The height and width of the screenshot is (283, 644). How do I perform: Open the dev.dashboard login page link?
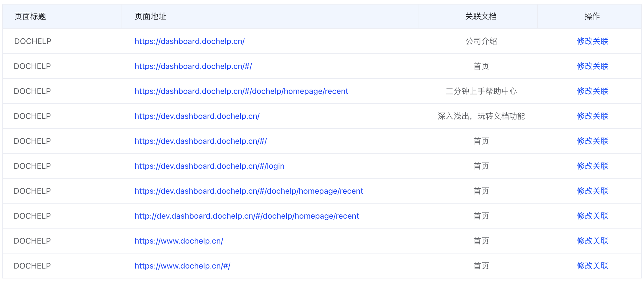[209, 166]
